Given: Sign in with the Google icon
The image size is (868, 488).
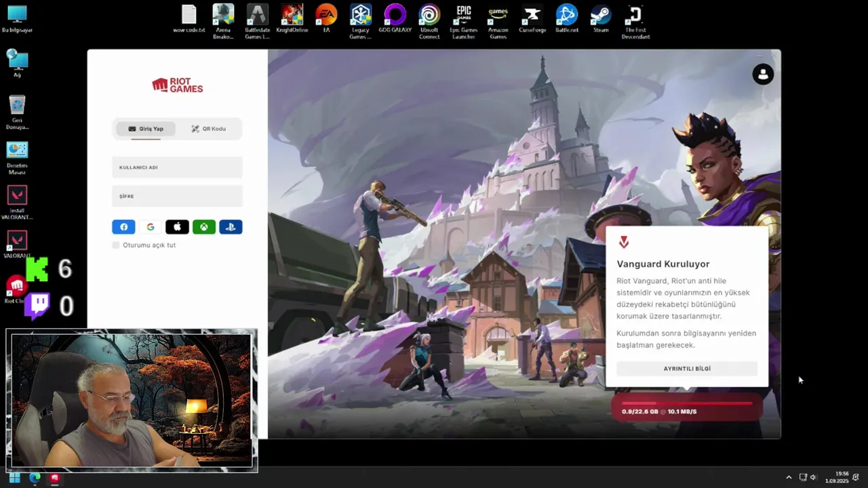Looking at the screenshot, I should coord(151,227).
